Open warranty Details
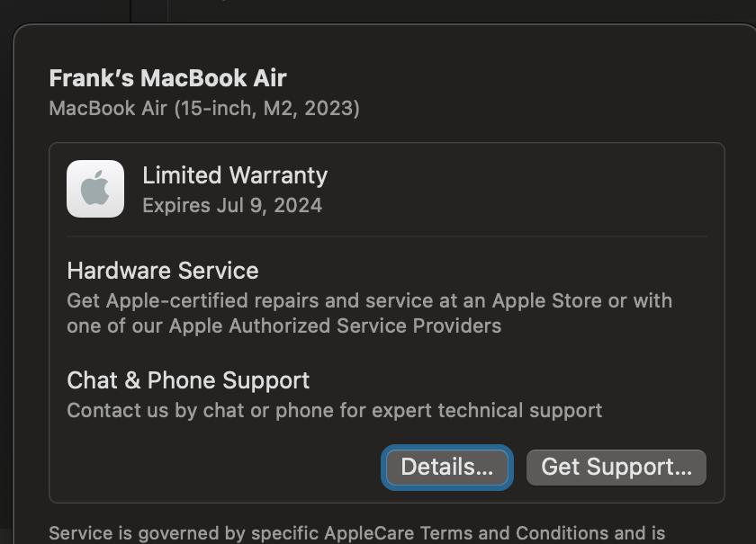Screen dimensions: 756x544 click(x=446, y=468)
